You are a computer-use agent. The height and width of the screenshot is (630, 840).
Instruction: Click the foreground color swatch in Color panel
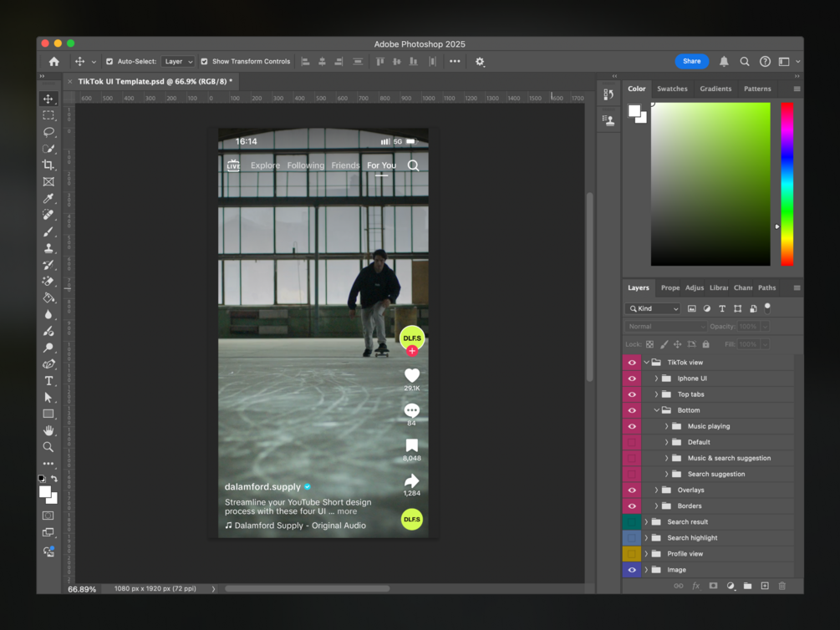(x=634, y=111)
